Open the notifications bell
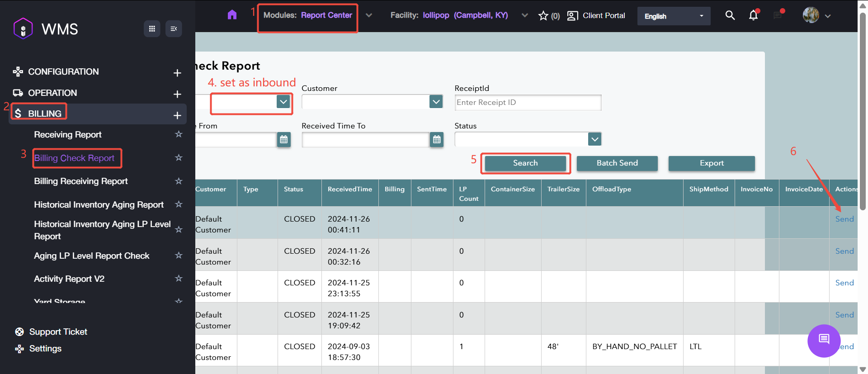The width and height of the screenshot is (868, 374). coord(753,15)
